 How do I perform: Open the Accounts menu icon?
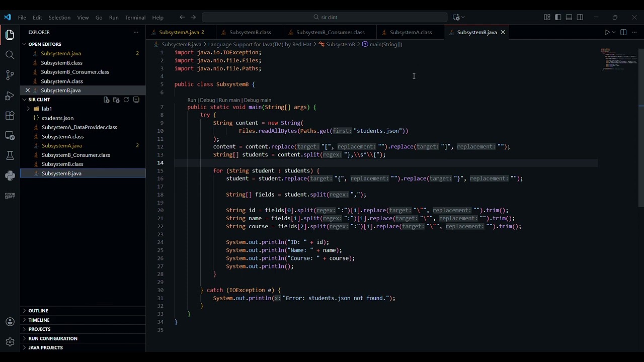(10, 322)
